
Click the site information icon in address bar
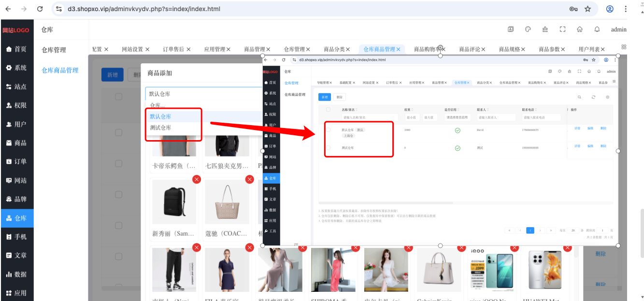point(59,9)
